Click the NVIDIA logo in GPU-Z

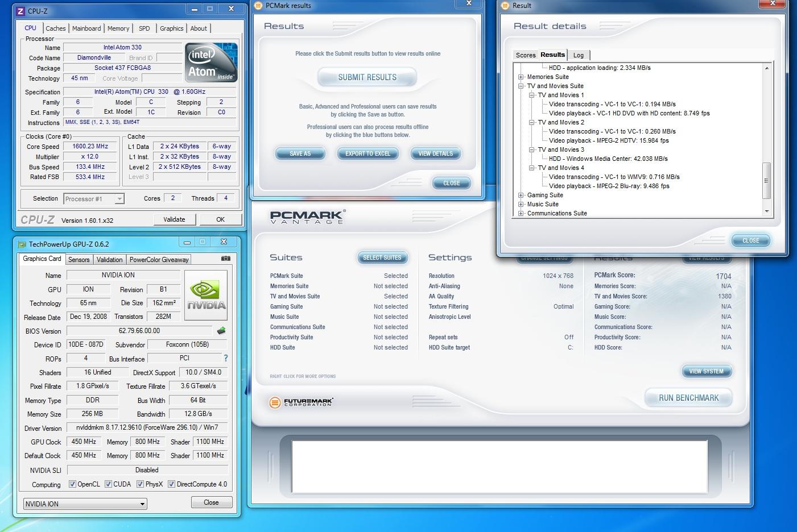coord(206,295)
